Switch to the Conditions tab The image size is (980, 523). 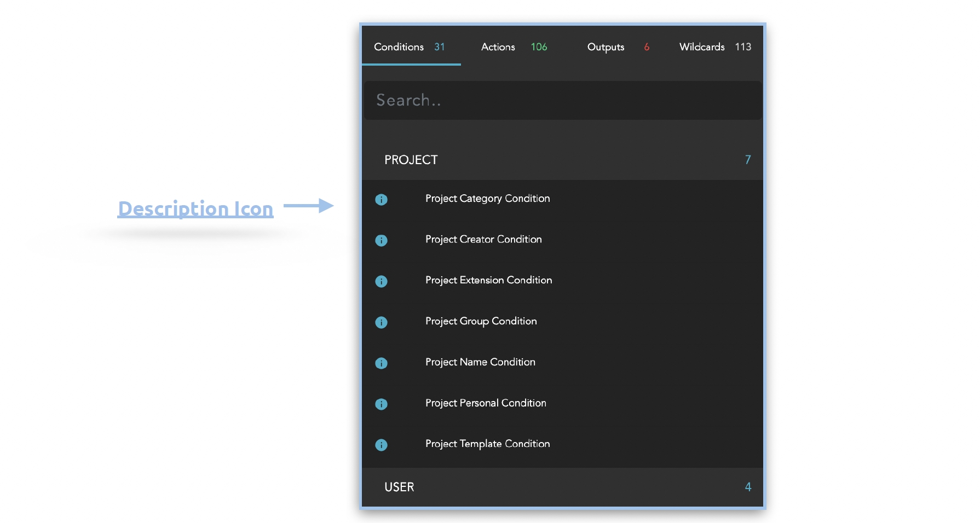pos(410,47)
